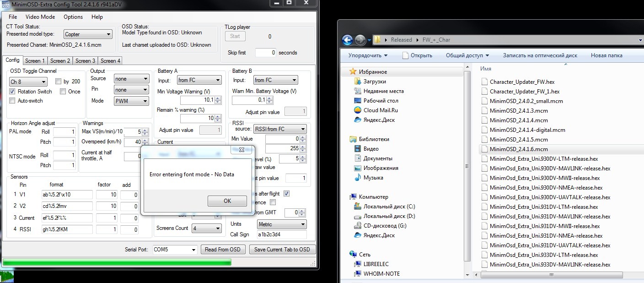Open the Serial Port COM5 dropdown

175,250
